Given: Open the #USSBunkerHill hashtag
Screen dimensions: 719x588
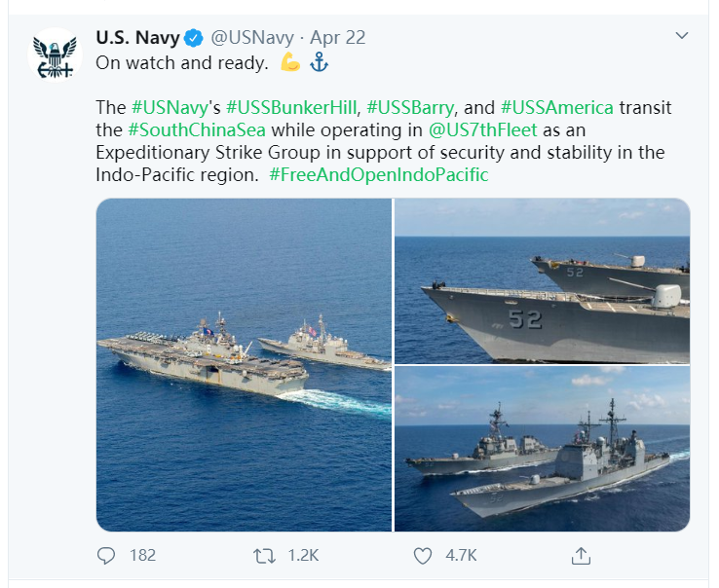Looking at the screenshot, I should click(291, 107).
